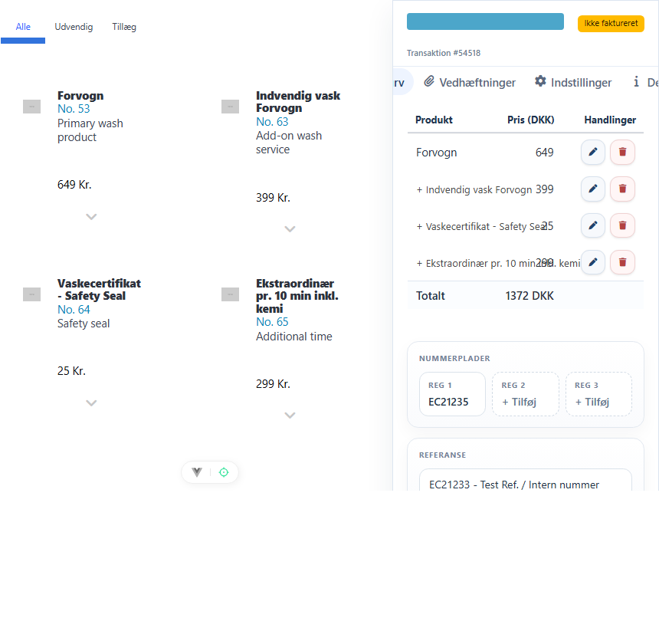Click the Indvendig vask Forvogn thumbnail image

[x=230, y=107]
